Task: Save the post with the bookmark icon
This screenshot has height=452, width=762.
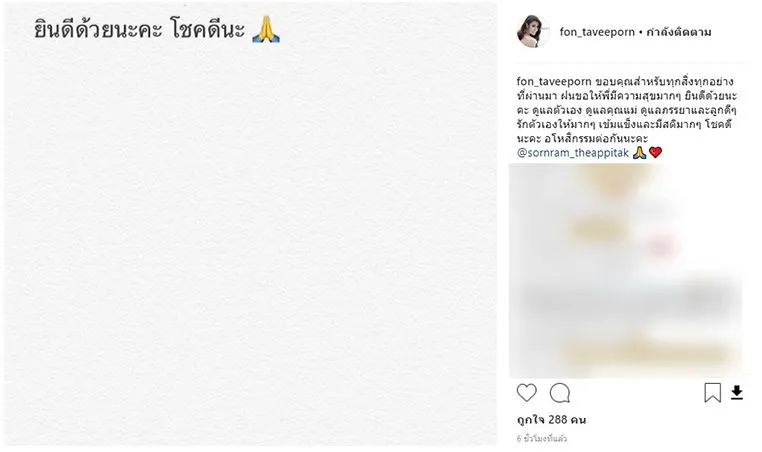Action: click(x=712, y=393)
